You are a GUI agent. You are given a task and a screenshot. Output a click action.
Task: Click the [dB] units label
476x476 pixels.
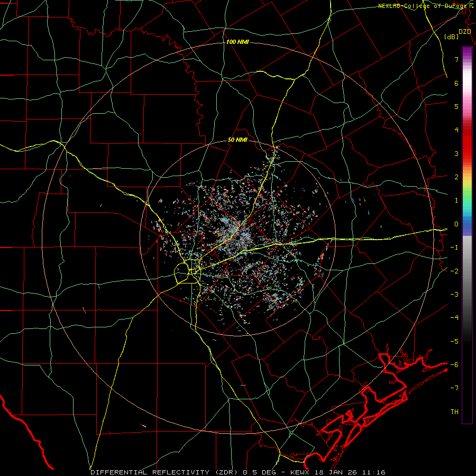pos(452,37)
